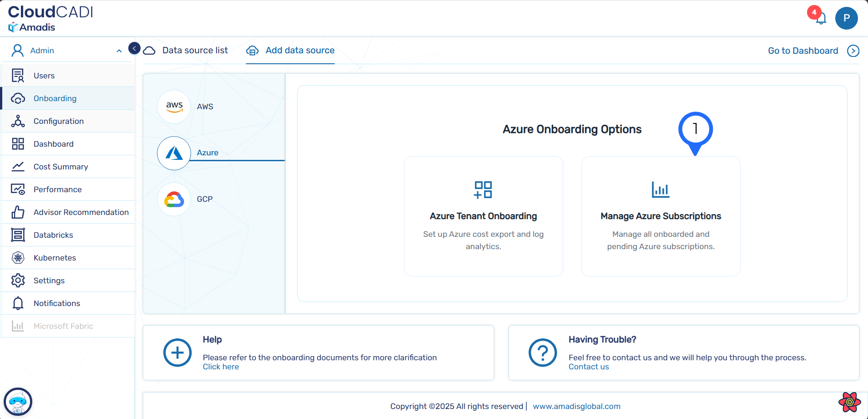
Task: Click the Help plus circle icon
Action: pyautogui.click(x=177, y=353)
